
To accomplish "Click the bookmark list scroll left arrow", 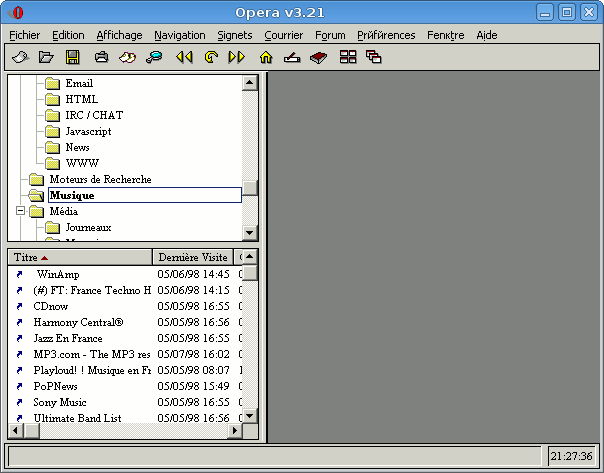I will pyautogui.click(x=16, y=431).
